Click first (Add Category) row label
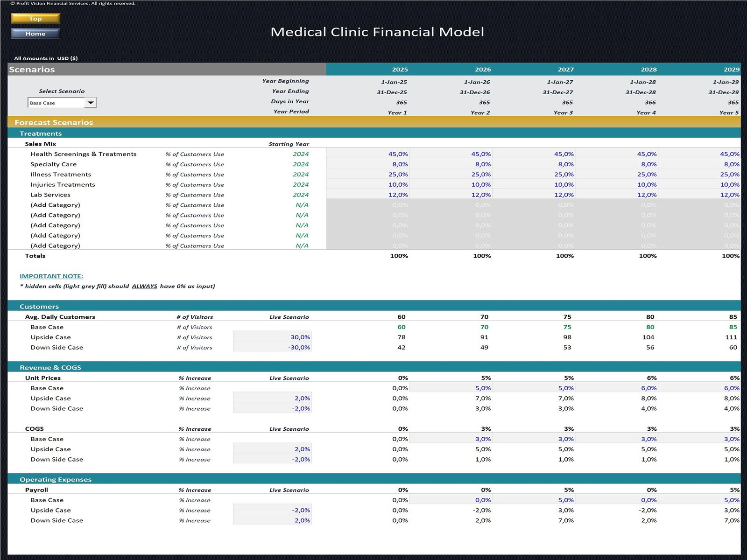Image resolution: width=747 pixels, height=560 pixels. pos(56,205)
